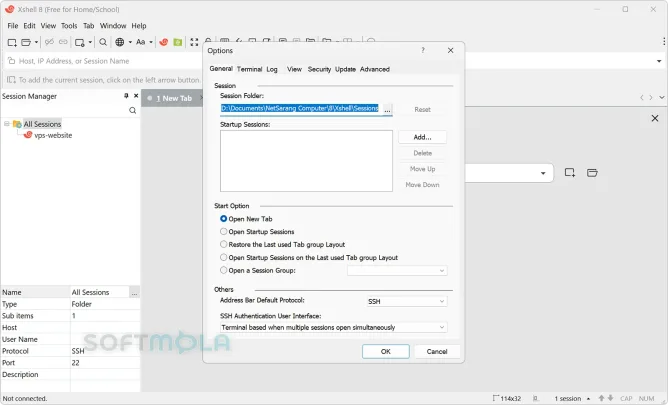Select the Open a Session Group radio button
This screenshot has width=668, height=405.
223,270
